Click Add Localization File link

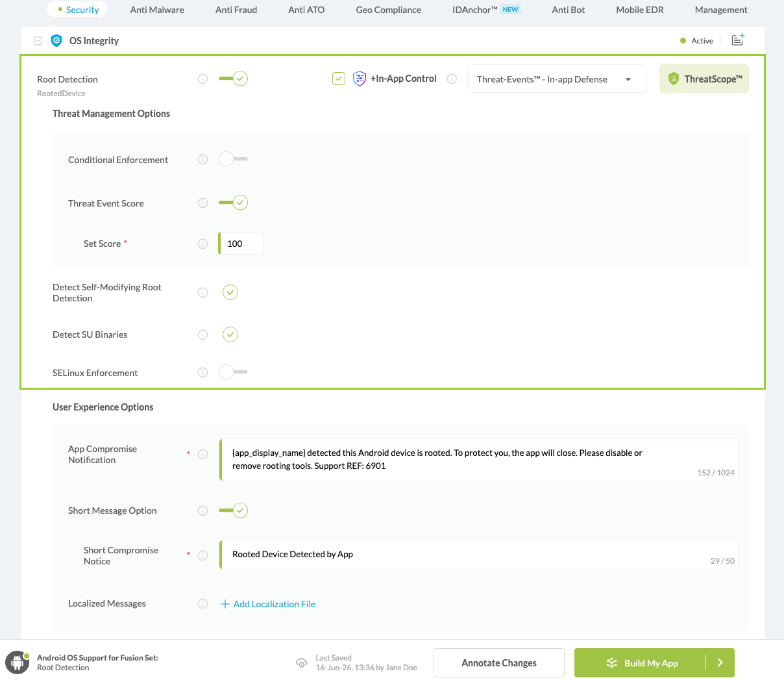tap(268, 604)
